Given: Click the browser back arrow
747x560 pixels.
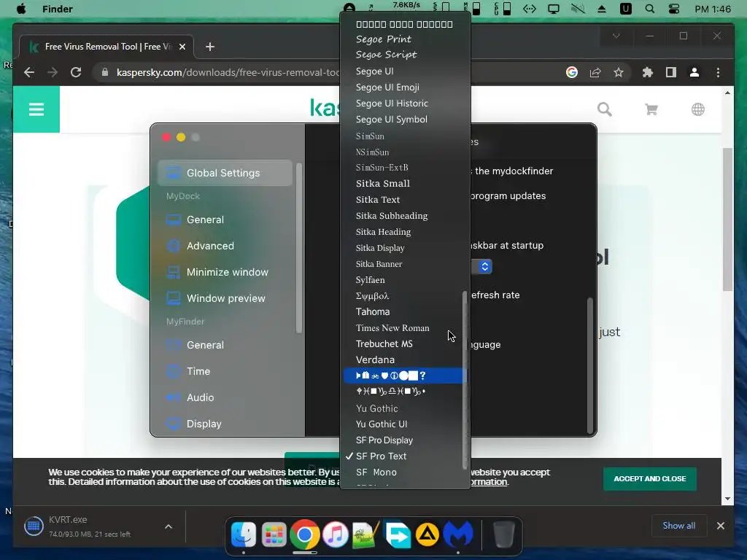Looking at the screenshot, I should tap(29, 72).
